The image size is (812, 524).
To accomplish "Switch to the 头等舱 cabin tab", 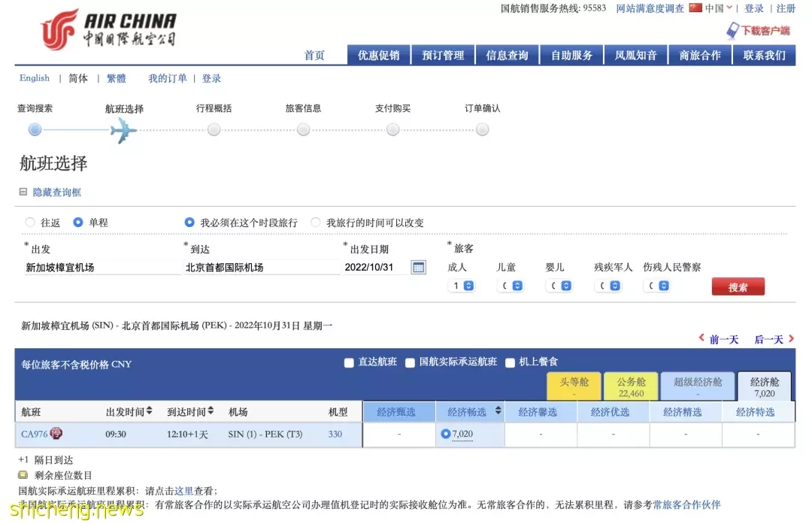I will (574, 386).
